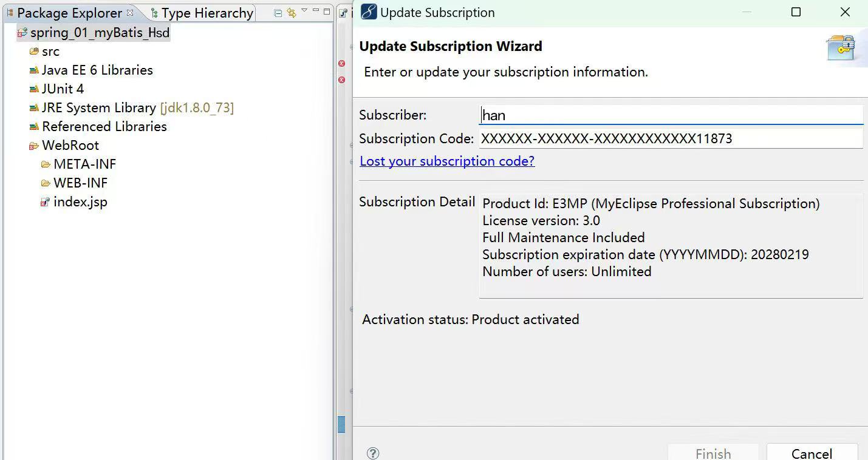Screen dimensions: 868x460
Task: Click the blue marker in editor ruler
Action: pyautogui.click(x=341, y=424)
